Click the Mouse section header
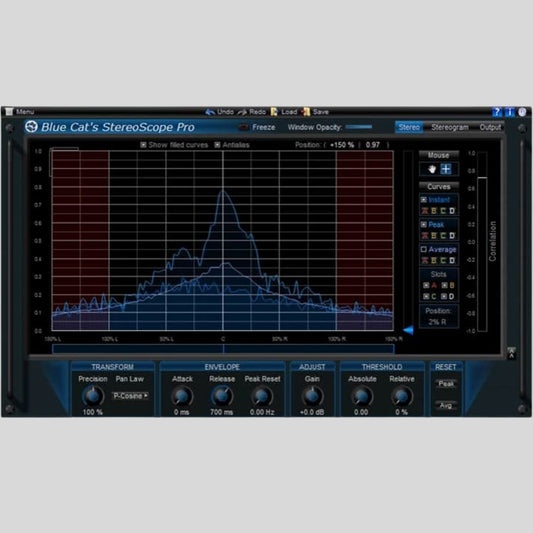 (x=439, y=155)
